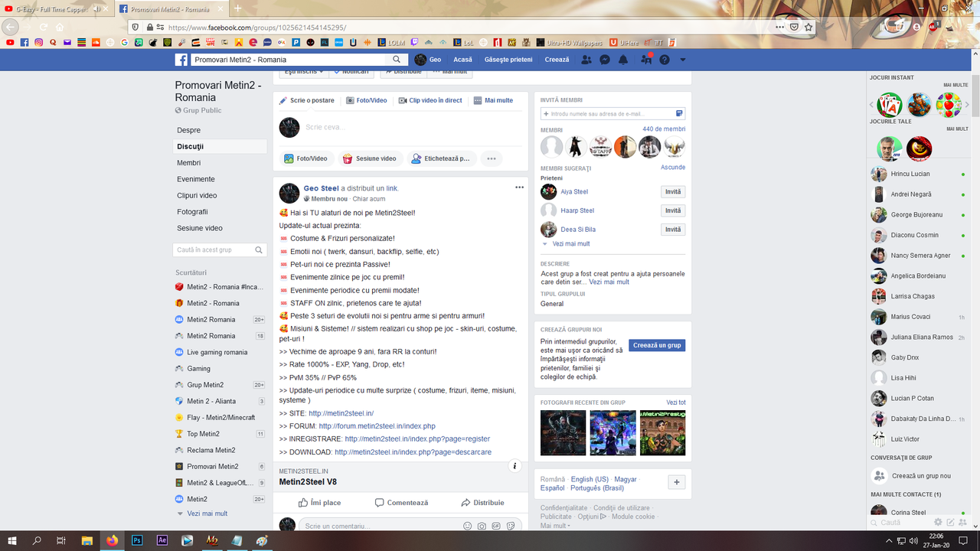This screenshot has width=980, height=551.
Task: Open the Firefox page actions three-dot menu
Action: tap(779, 27)
